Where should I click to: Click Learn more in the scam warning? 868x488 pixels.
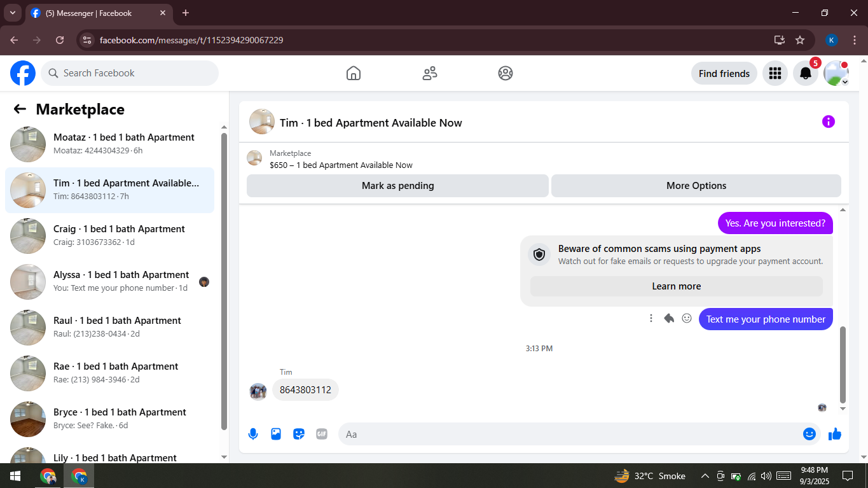(x=677, y=286)
